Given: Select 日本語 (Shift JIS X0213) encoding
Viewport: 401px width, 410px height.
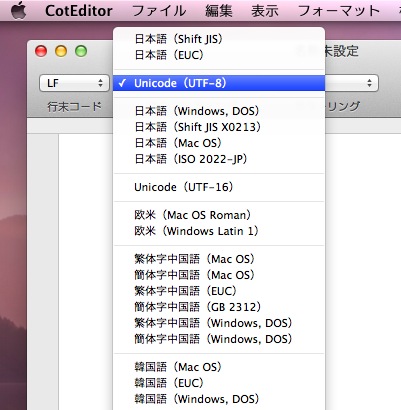Looking at the screenshot, I should click(219, 127).
